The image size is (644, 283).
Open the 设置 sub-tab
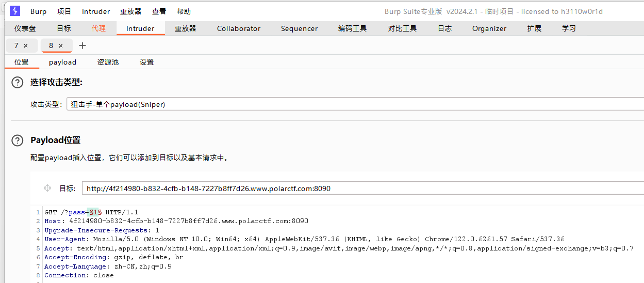(147, 62)
